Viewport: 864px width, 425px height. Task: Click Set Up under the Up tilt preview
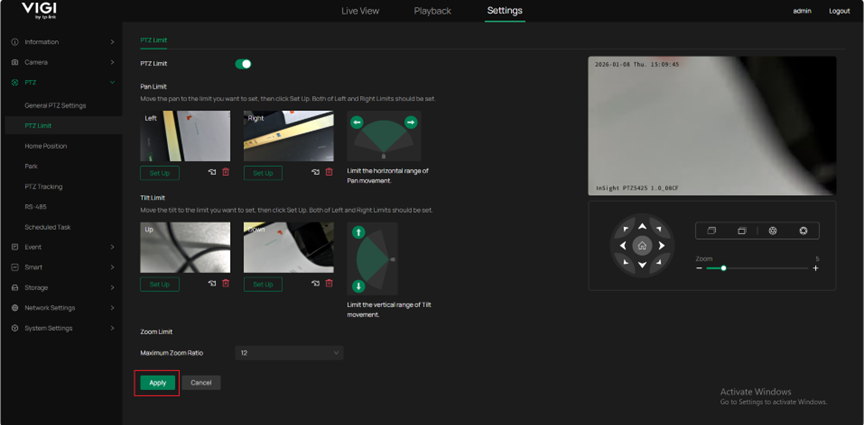point(160,284)
